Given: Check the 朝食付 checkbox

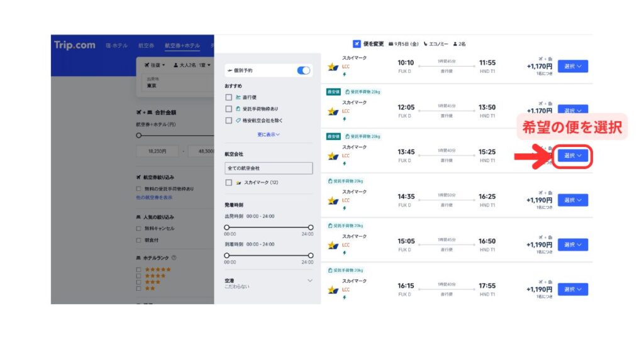Looking at the screenshot, I should coord(138,241).
